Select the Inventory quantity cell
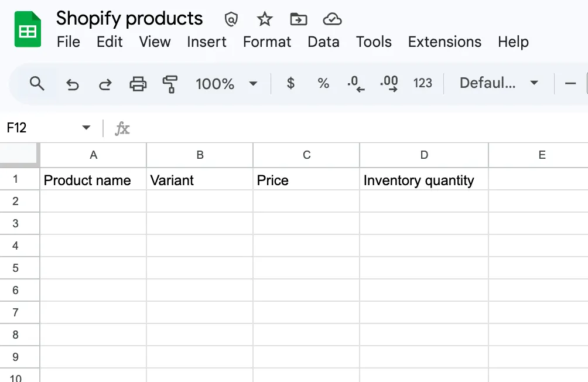The image size is (588, 382). click(x=424, y=179)
